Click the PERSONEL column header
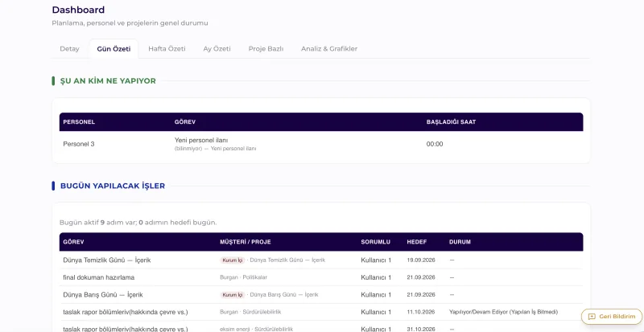This screenshot has height=332, width=644. (x=79, y=122)
